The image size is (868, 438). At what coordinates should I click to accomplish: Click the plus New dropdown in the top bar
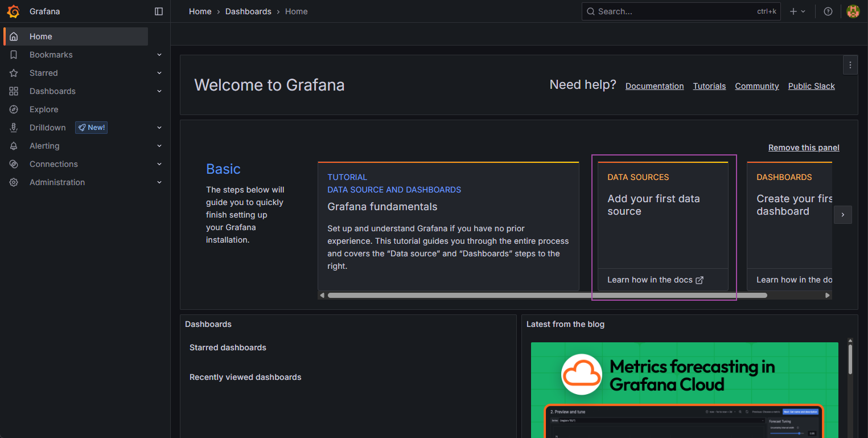(x=797, y=11)
